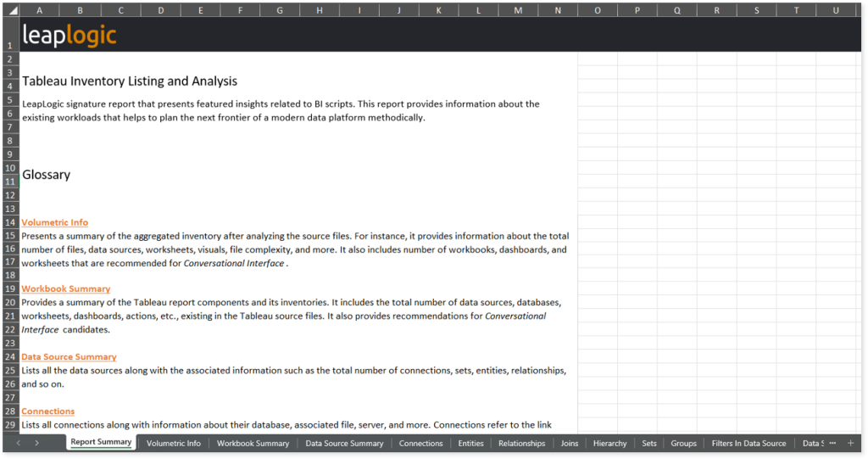Select row 11 header
The image size is (868, 459).
[10, 182]
